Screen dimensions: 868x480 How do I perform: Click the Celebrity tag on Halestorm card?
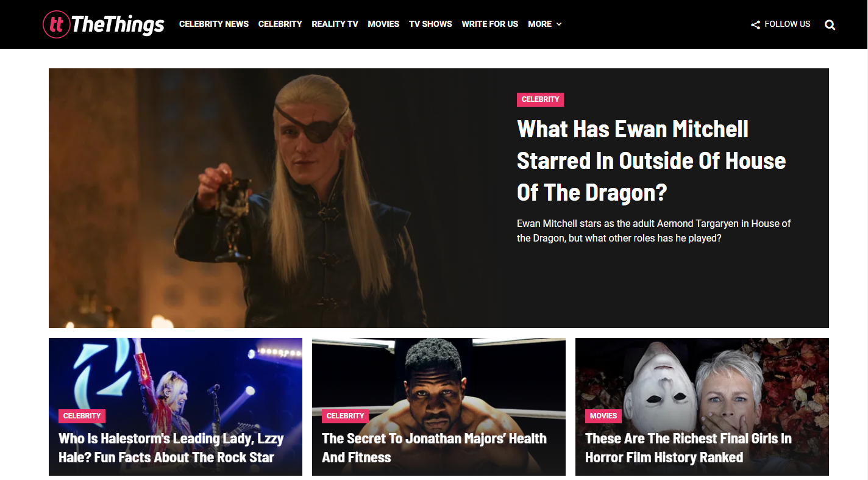[x=82, y=416]
